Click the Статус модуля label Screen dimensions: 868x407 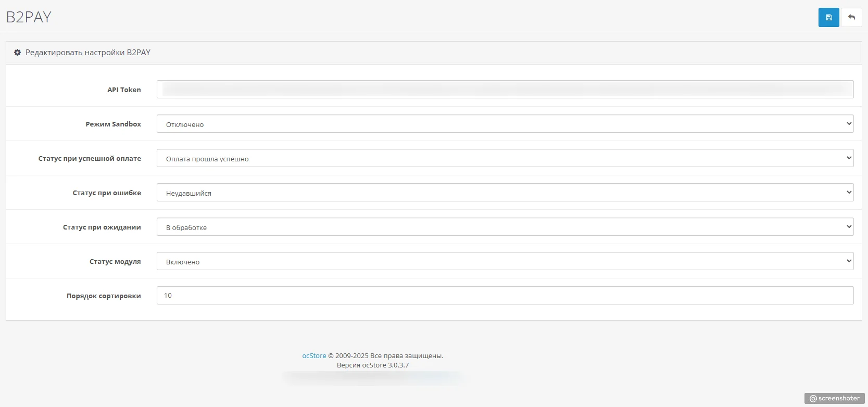(115, 261)
